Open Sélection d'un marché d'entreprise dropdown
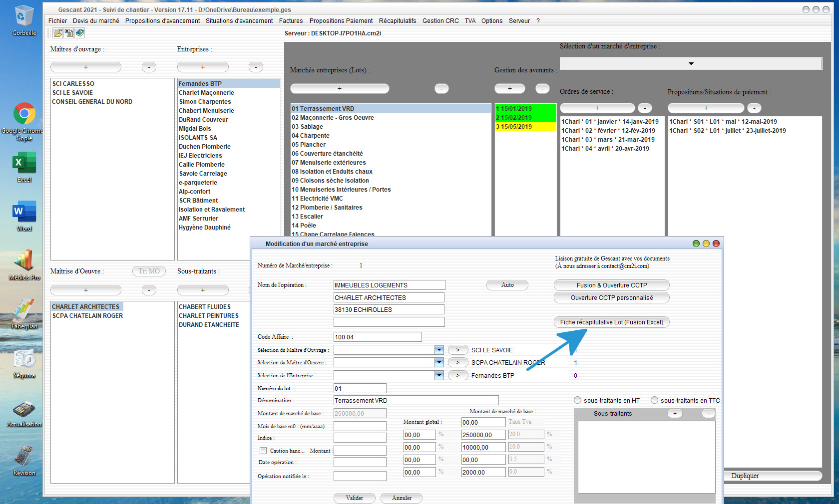The width and height of the screenshot is (839, 504). [x=691, y=63]
